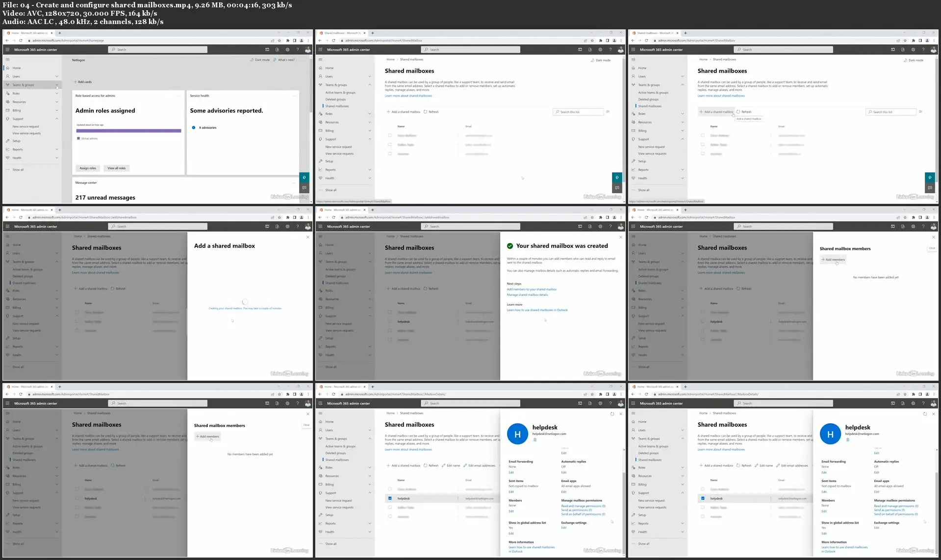Click Assign roles button in Home page frame
The image size is (941, 560).
point(88,168)
